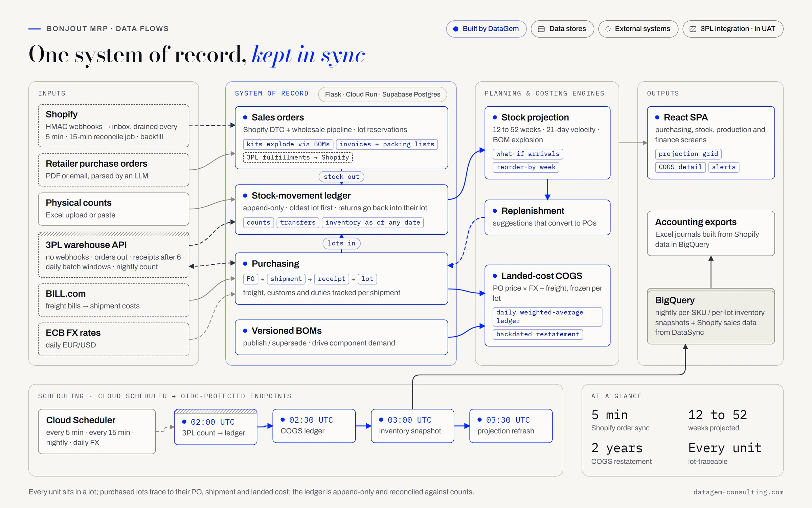Click the 'backdated restatement' tag
This screenshot has height=508, width=812.
coord(538,335)
